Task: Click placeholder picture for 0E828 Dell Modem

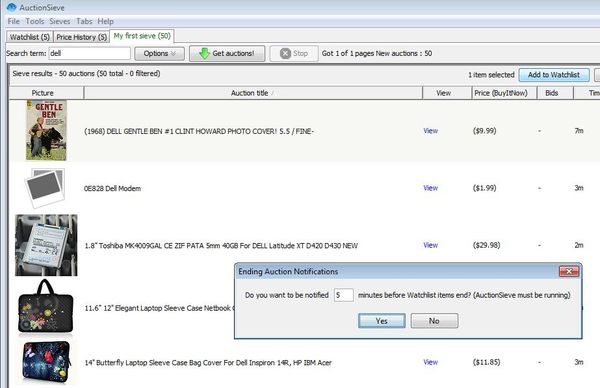Action: 45,188
